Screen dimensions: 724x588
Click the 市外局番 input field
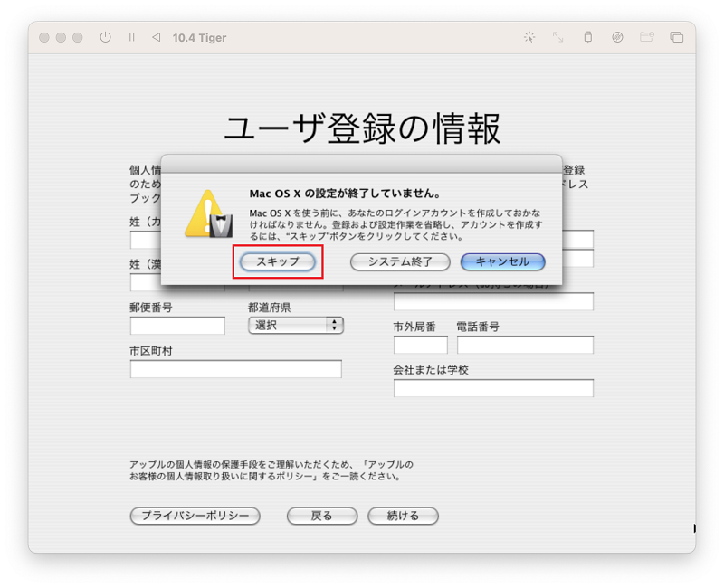(x=420, y=345)
